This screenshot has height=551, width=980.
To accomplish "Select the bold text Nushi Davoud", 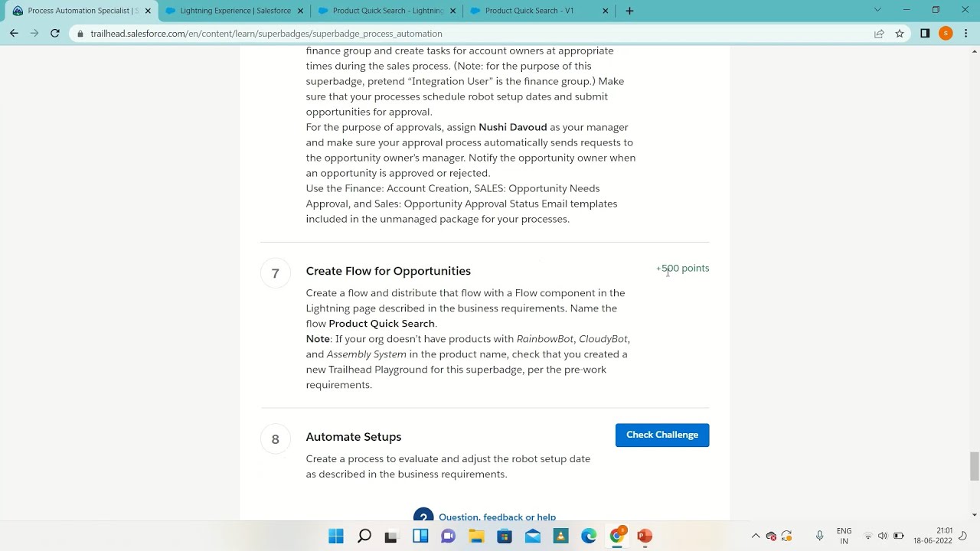I will pos(513,127).
